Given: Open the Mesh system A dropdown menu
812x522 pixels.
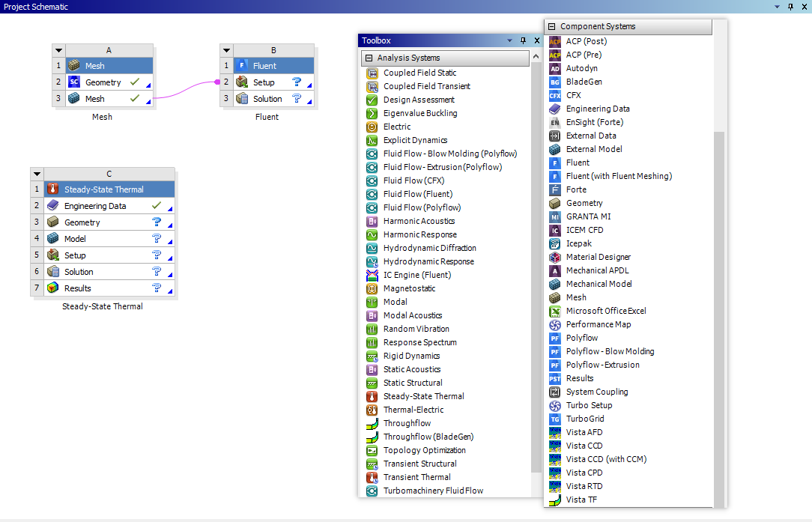Looking at the screenshot, I should coord(58,50).
